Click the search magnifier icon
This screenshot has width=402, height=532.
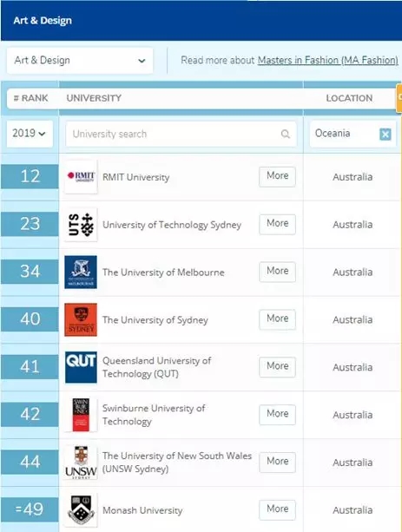tap(286, 134)
